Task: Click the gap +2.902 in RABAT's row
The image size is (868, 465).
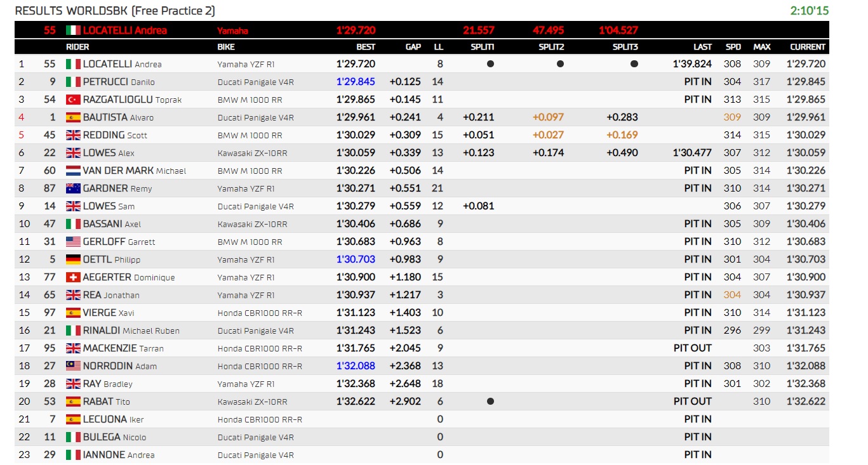Action: pos(405,402)
